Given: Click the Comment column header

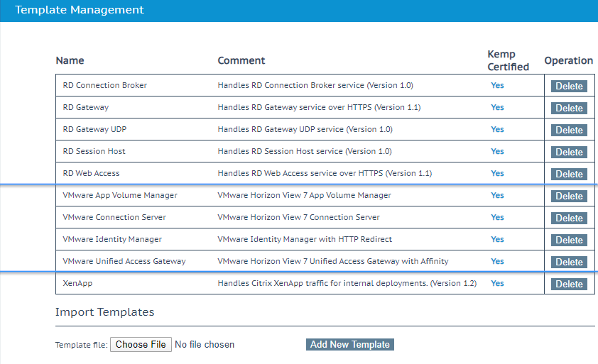Looking at the screenshot, I should [241, 61].
